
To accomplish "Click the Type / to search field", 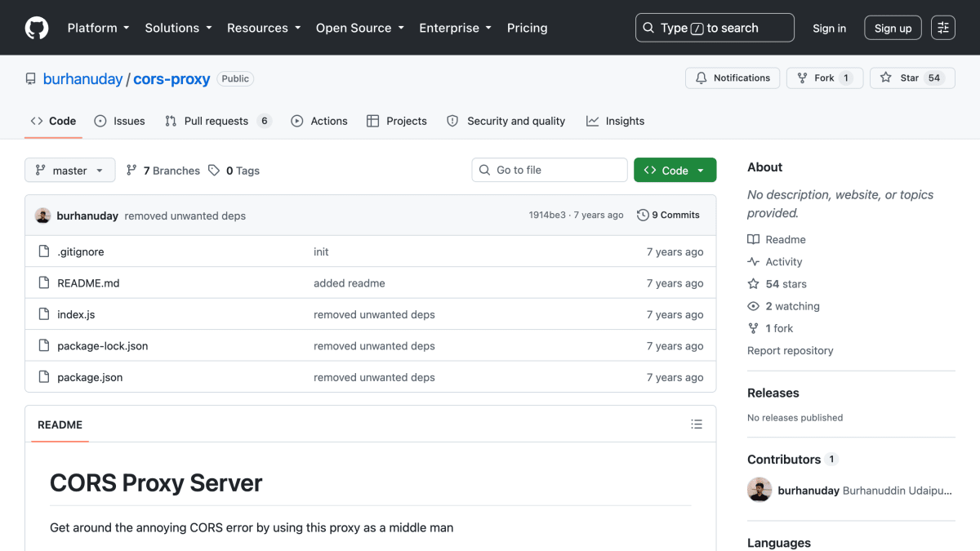I will coord(715,28).
